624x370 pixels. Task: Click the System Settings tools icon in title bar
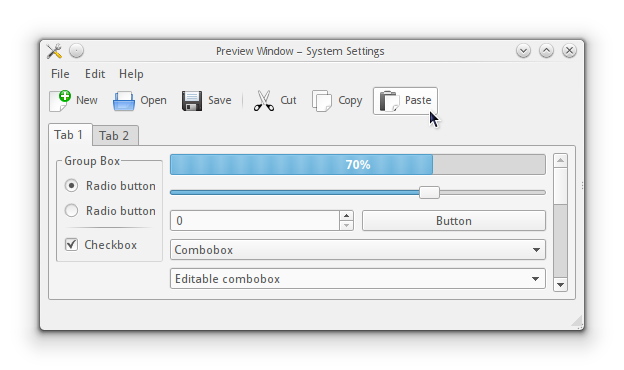[54, 51]
